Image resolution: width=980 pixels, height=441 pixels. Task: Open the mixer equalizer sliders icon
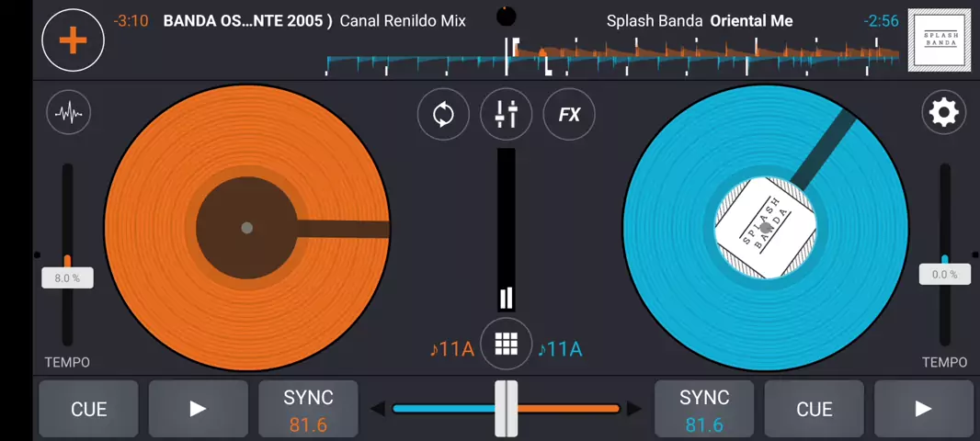[x=507, y=115]
